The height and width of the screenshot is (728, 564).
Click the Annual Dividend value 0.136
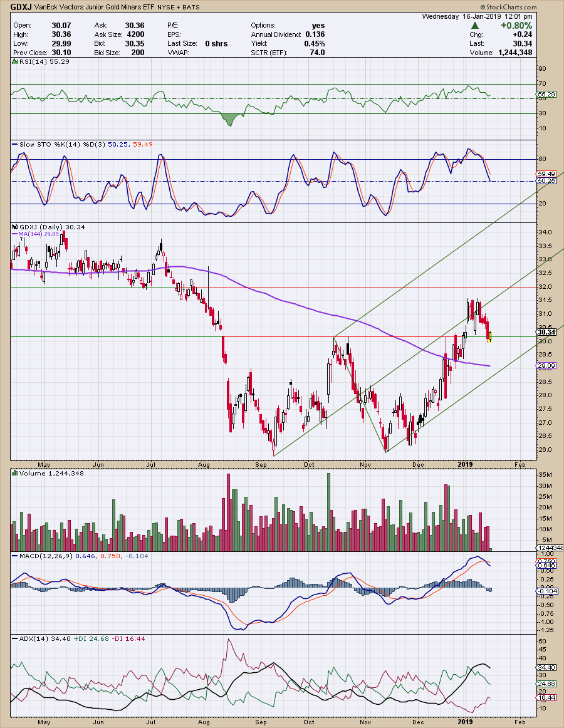[315, 34]
